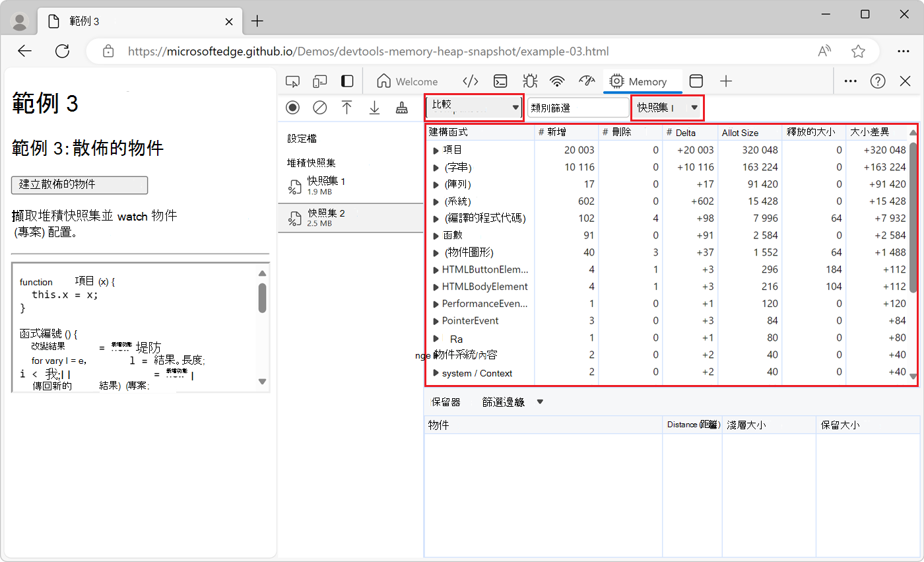Open the 比較 view dropdown
The height and width of the screenshot is (562, 924).
pyautogui.click(x=475, y=107)
